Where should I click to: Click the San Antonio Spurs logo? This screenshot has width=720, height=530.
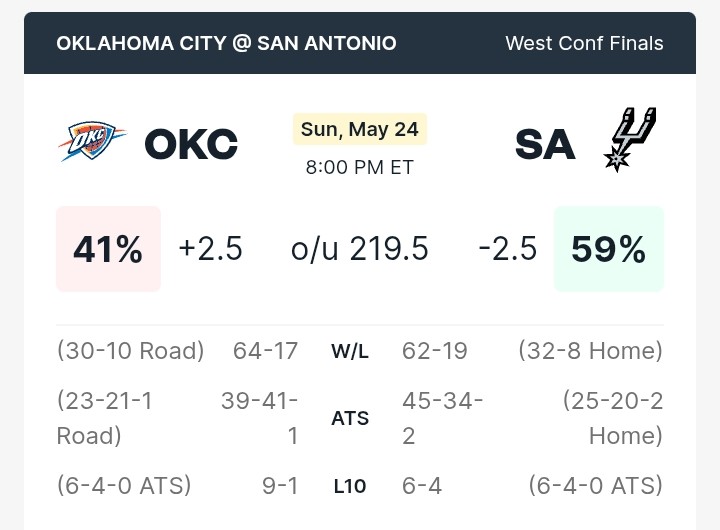coord(630,140)
